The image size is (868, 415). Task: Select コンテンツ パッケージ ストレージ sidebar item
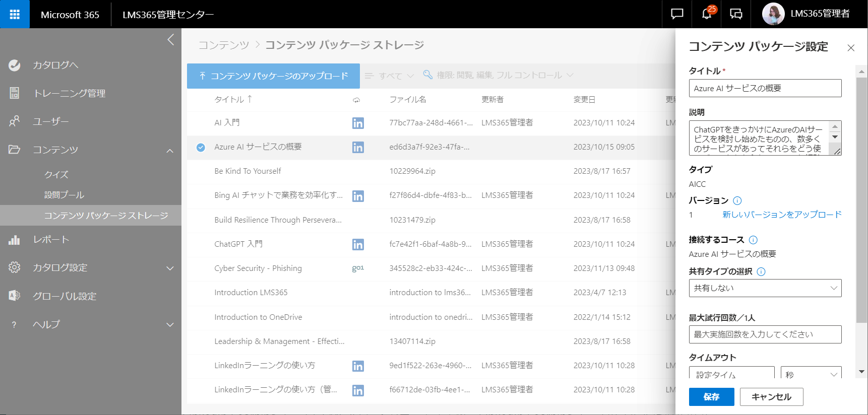[x=91, y=216]
